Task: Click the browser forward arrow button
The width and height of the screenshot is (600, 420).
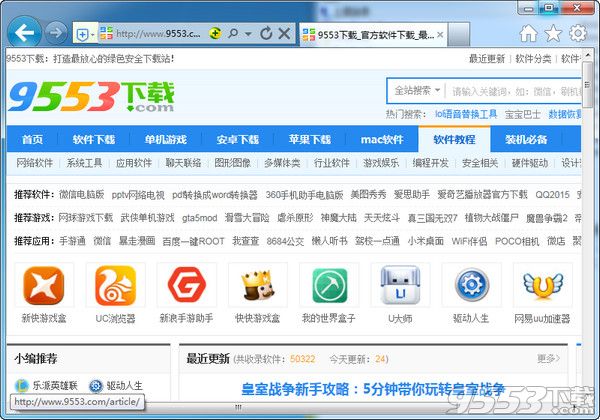Action: tap(55, 33)
